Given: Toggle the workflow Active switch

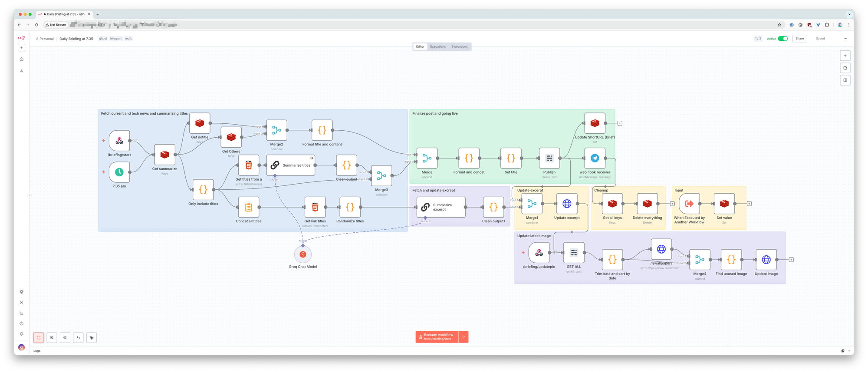Looking at the screenshot, I should coord(783,39).
